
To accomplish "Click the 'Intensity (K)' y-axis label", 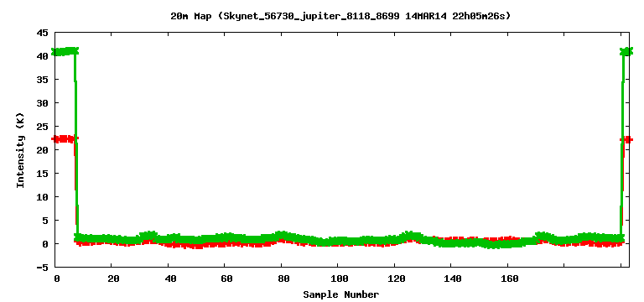I will click(x=20, y=150).
